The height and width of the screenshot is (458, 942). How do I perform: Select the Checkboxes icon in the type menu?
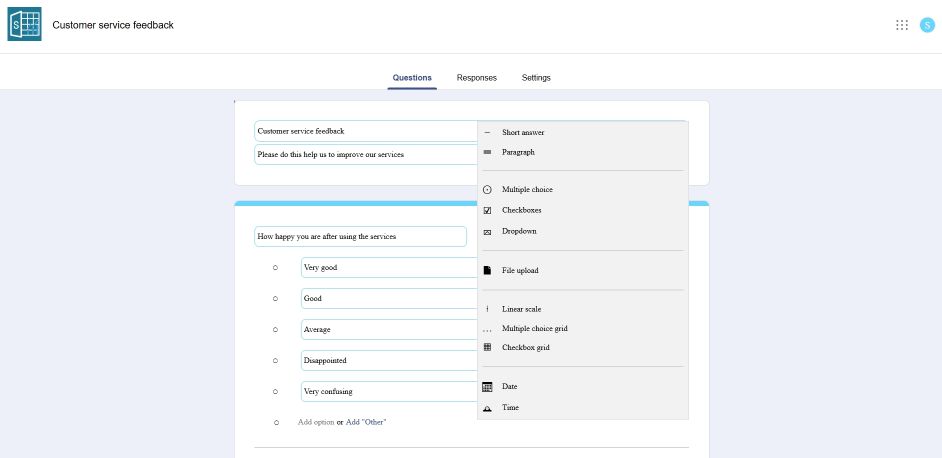point(487,210)
